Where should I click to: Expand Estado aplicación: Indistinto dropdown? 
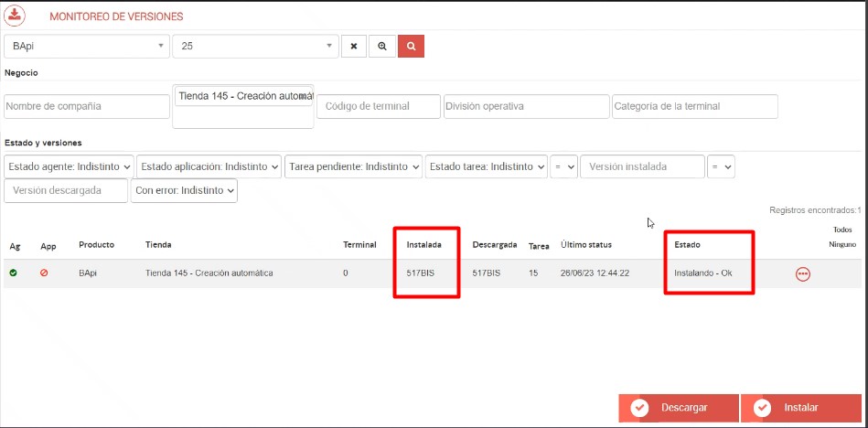[x=209, y=166]
